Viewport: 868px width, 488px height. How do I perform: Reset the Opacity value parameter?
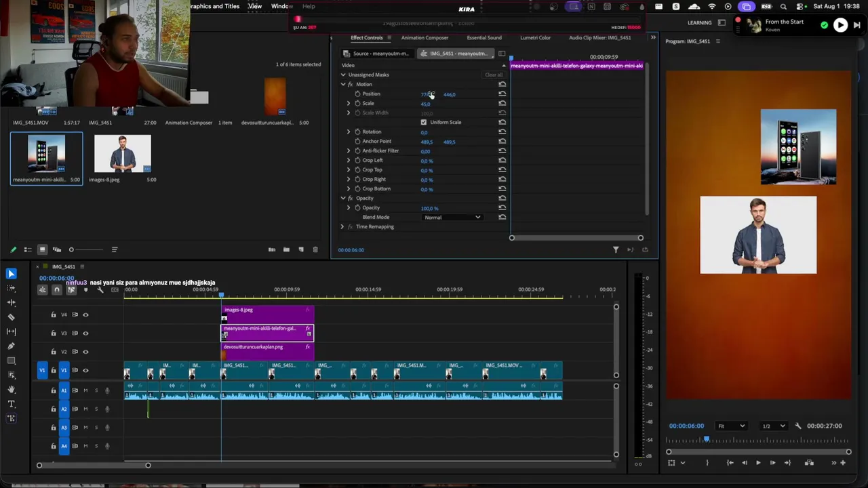(x=502, y=207)
